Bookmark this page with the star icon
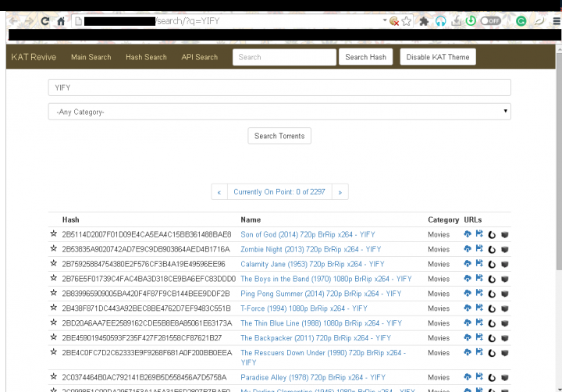The image size is (562, 392). coord(407,21)
